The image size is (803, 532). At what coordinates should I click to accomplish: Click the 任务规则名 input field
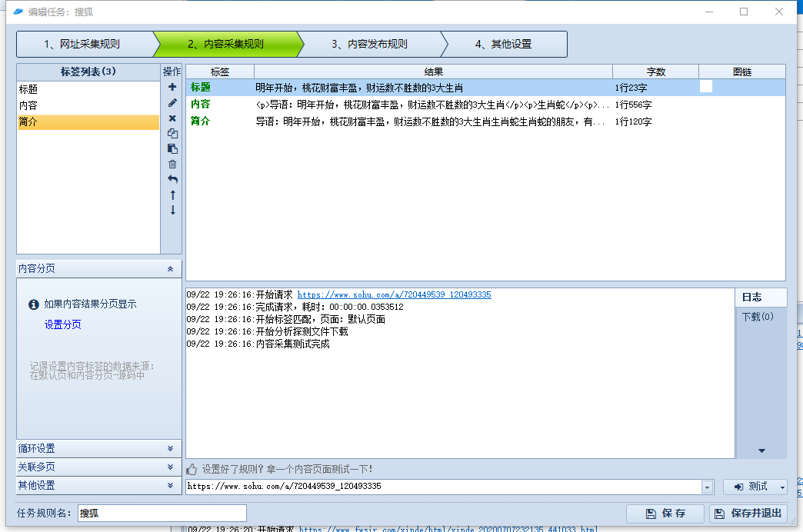click(162, 513)
